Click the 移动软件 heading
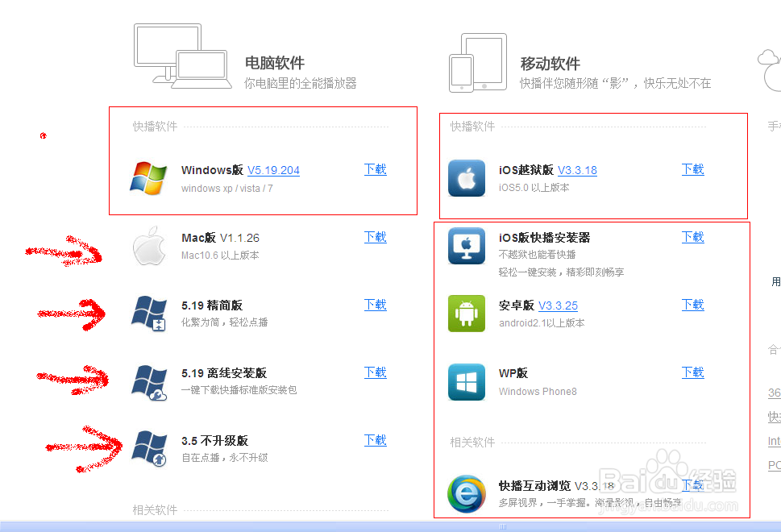Image resolution: width=781 pixels, height=532 pixels. [550, 64]
